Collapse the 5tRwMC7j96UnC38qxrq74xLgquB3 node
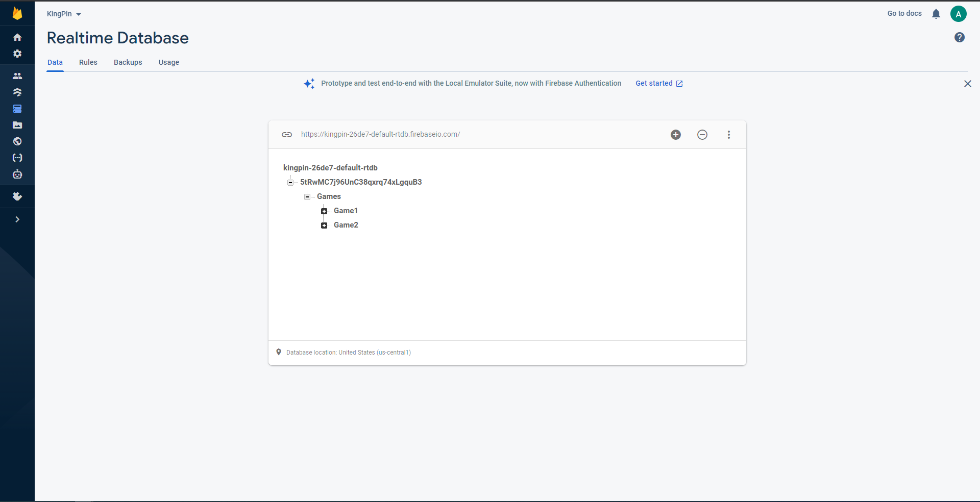This screenshot has width=980, height=502. [290, 182]
